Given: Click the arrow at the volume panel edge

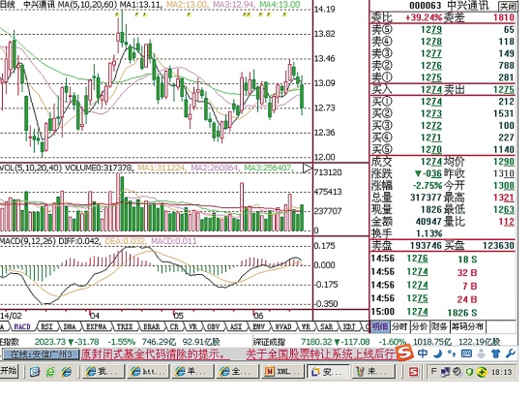Looking at the screenshot, I should click(x=307, y=168).
